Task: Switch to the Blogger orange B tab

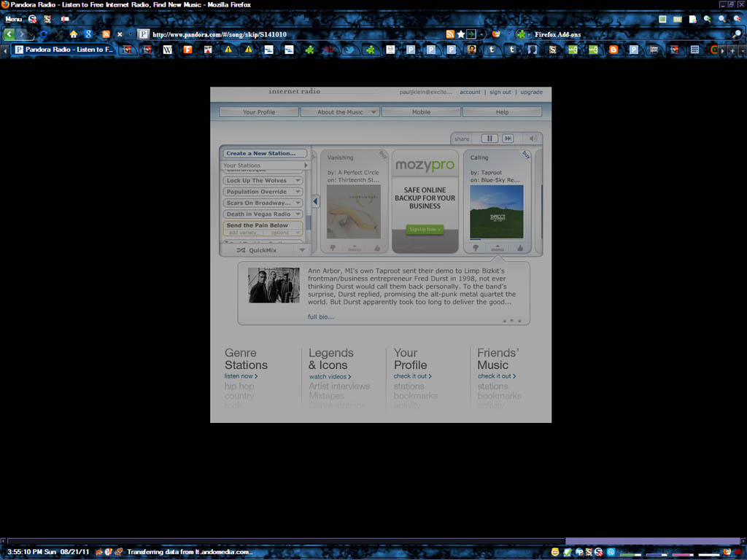Action: pyautogui.click(x=613, y=50)
